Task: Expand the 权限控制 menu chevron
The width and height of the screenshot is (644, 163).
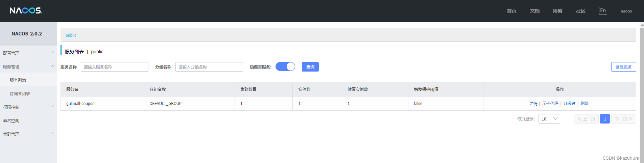Action: tap(52, 107)
